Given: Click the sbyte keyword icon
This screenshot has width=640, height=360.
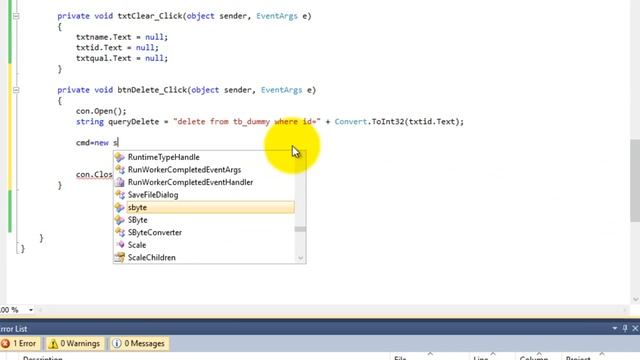Looking at the screenshot, I should point(120,207).
